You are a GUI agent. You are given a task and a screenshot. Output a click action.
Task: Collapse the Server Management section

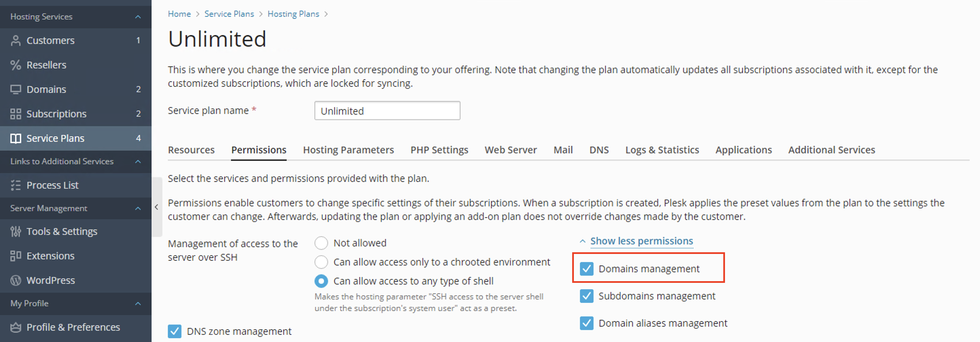coord(138,208)
